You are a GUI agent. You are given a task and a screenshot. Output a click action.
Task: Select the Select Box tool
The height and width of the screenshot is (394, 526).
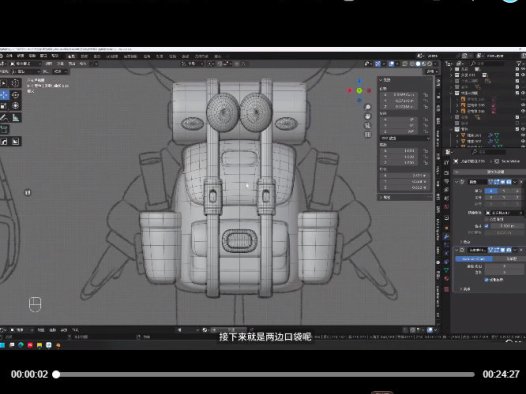tap(4, 82)
